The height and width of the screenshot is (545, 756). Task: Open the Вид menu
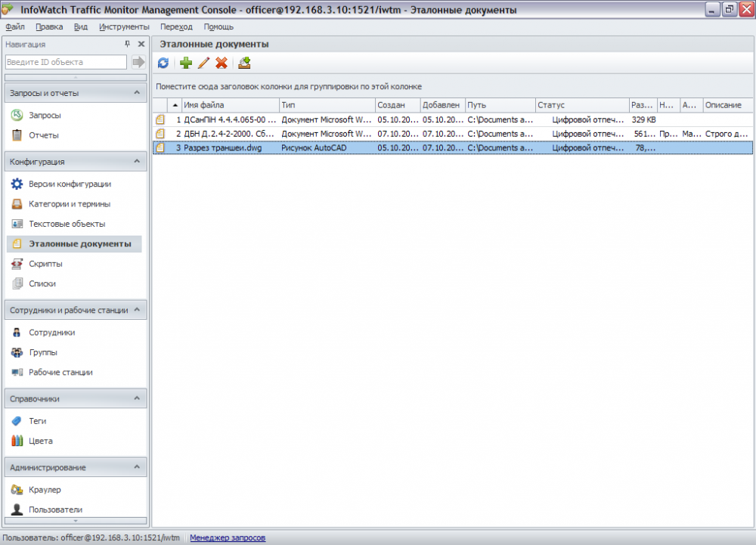[x=81, y=27]
